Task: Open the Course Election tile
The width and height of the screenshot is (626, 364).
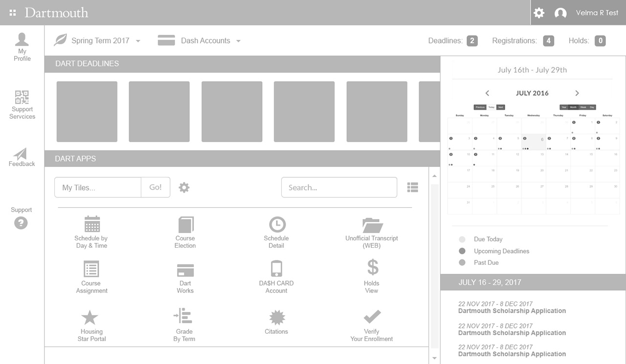Action: 185,225
